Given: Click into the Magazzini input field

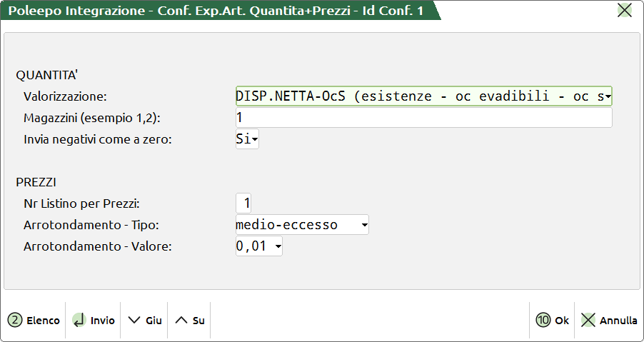Looking at the screenshot, I should 423,118.
